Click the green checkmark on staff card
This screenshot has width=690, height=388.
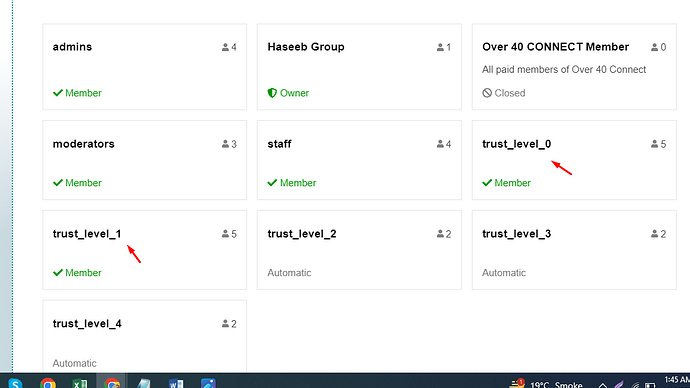pos(272,183)
